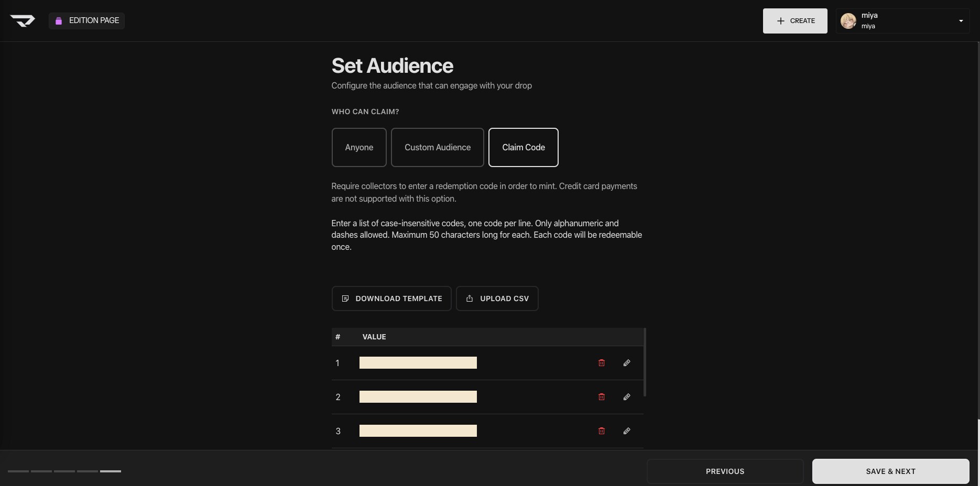Edit the claim code in row 3

626,431
